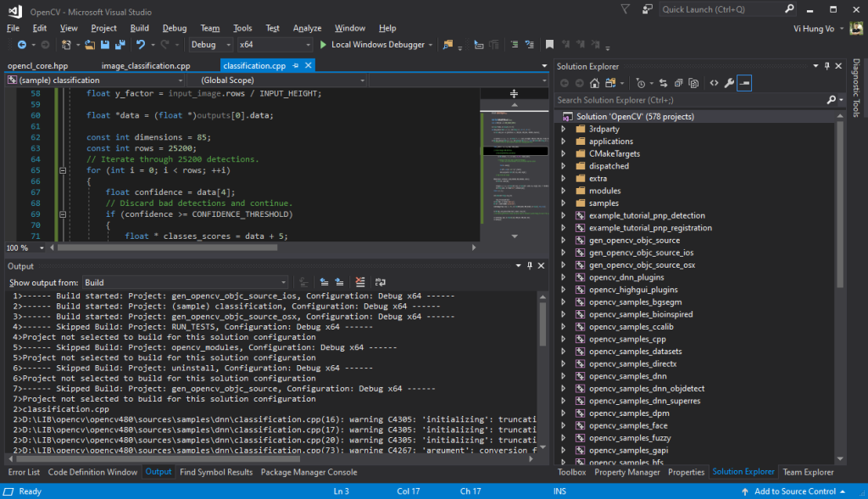Image resolution: width=868 pixels, height=499 pixels.
Task: Click View Code icon in Solution Explorer
Action: click(714, 82)
